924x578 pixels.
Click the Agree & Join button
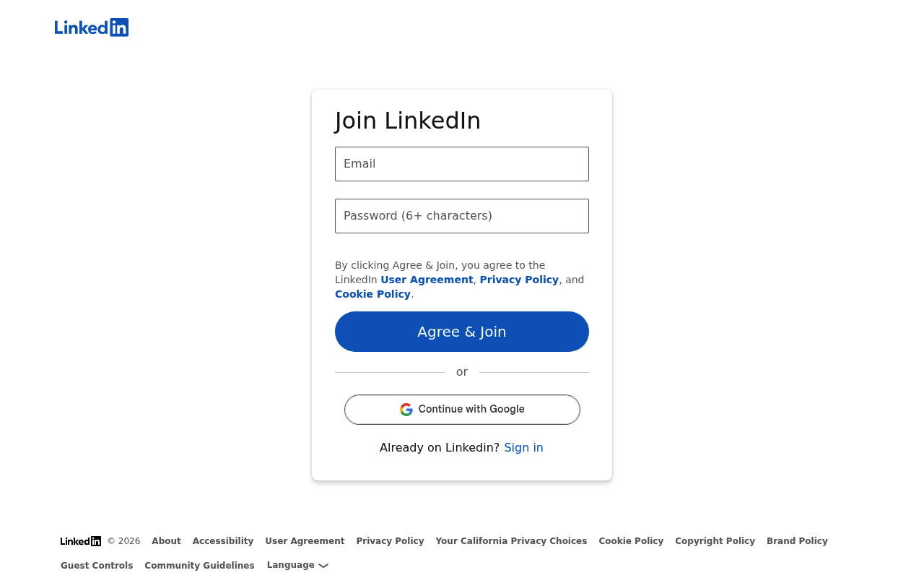tap(462, 332)
